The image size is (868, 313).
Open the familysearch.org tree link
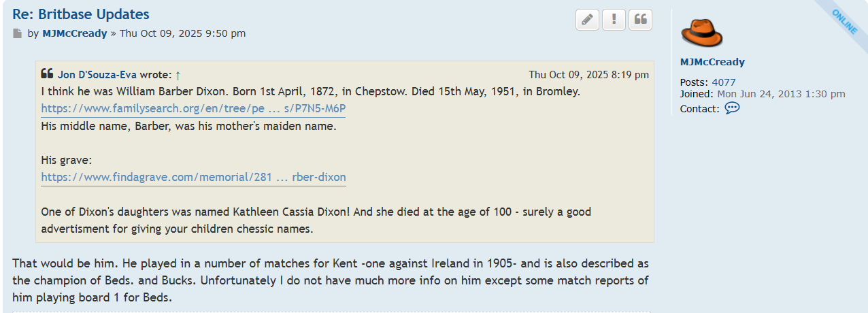[x=193, y=109]
